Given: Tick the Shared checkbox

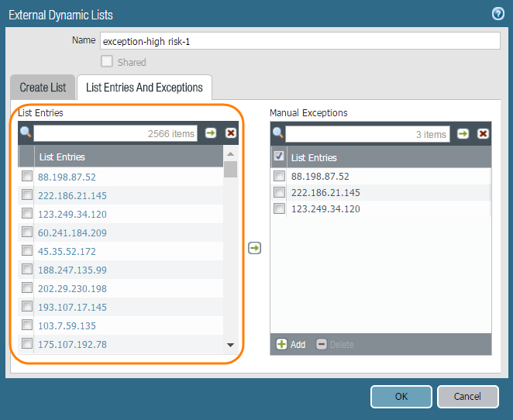Looking at the screenshot, I should 107,62.
